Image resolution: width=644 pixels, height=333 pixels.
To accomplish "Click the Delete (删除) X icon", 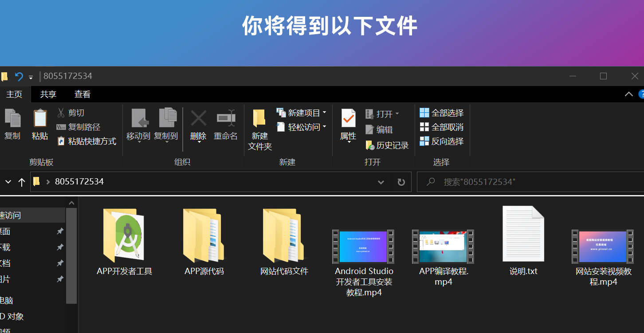I will pos(198,118).
